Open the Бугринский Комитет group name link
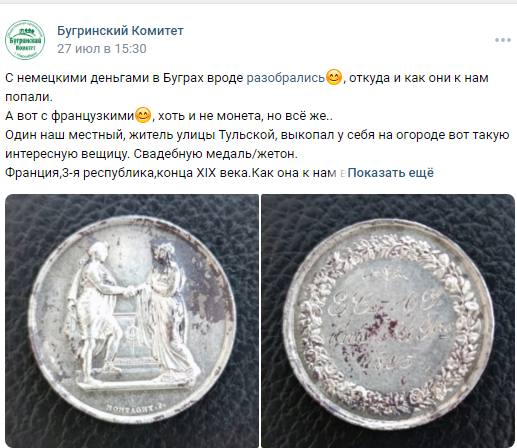This screenshot has height=448, width=517. (x=120, y=31)
